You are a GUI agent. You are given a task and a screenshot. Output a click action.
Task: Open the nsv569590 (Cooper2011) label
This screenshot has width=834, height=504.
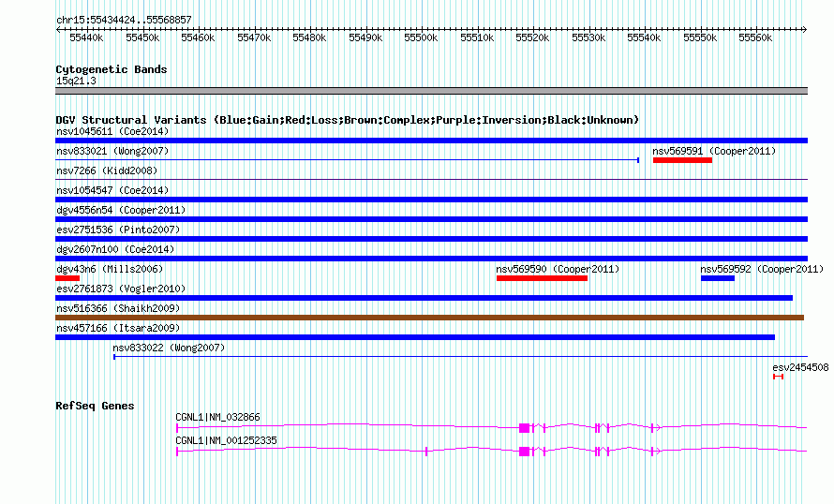pos(558,269)
